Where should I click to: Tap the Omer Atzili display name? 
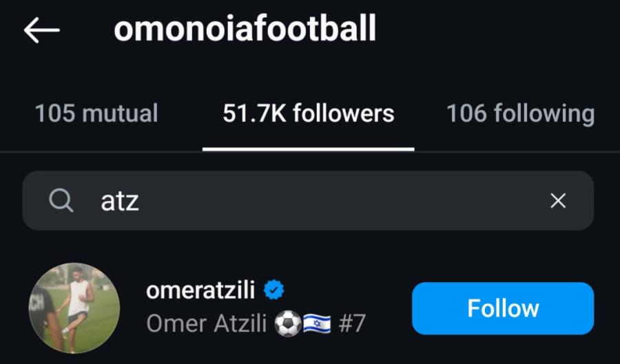tap(207, 323)
